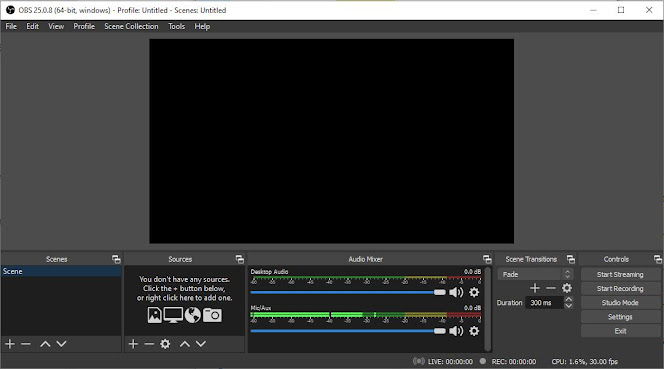664x369 pixels.
Task: Open Mic/Aux settings gear
Action: tap(474, 331)
